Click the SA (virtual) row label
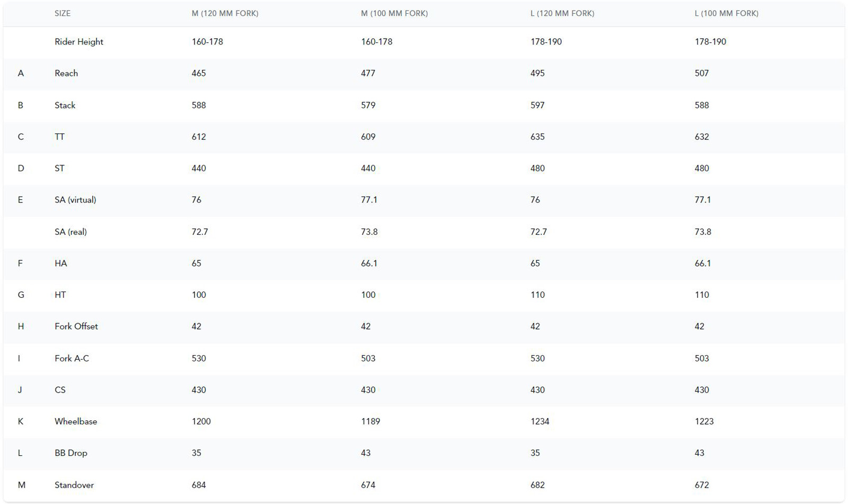Viewport: 848px width, 504px height. click(75, 200)
